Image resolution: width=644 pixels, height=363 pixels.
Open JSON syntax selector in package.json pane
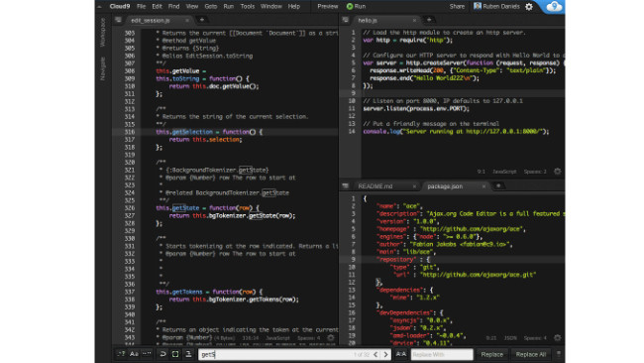pos(510,338)
